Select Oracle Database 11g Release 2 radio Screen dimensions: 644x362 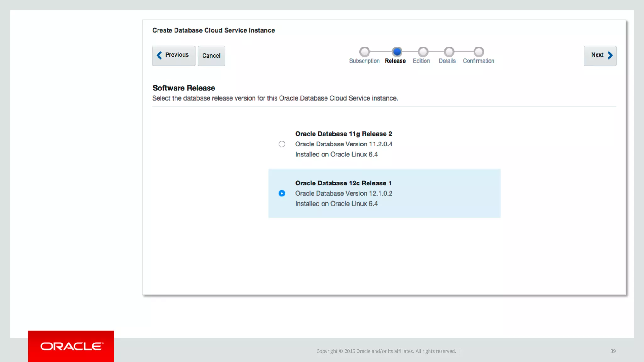click(x=282, y=144)
